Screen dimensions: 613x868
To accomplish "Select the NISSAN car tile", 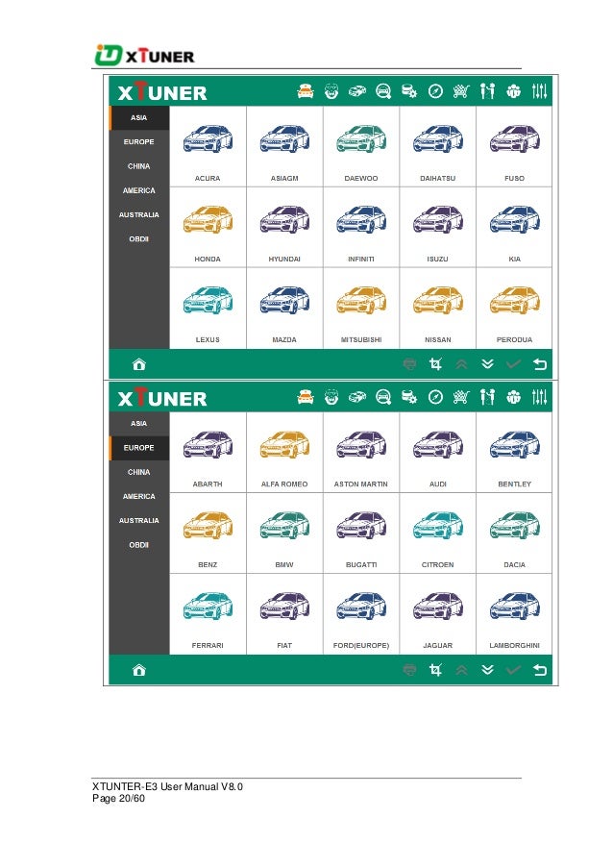I will pos(437,309).
